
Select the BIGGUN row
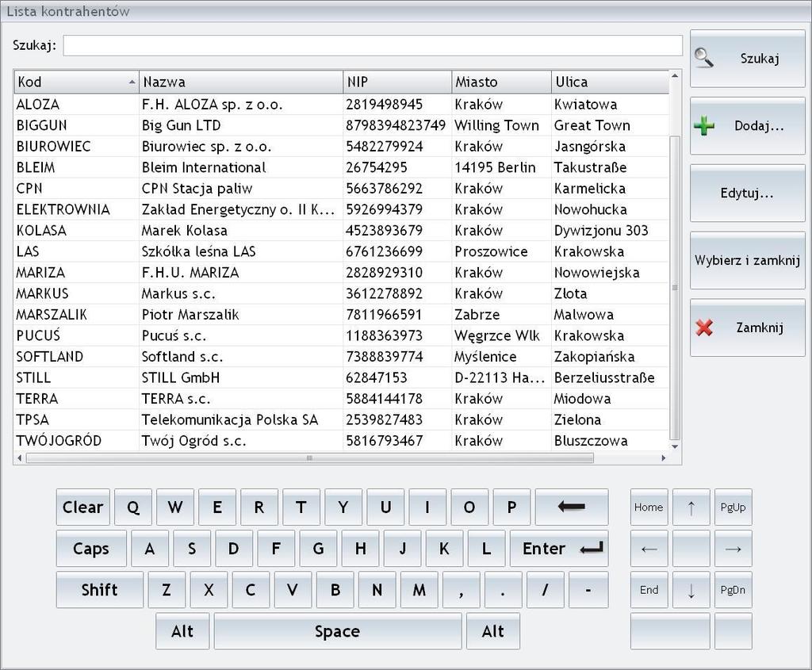(342, 125)
